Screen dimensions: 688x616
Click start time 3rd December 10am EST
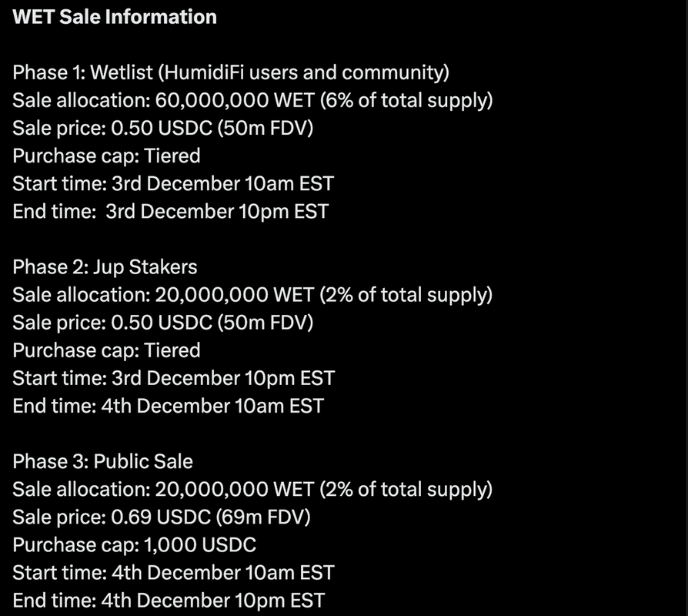(173, 184)
